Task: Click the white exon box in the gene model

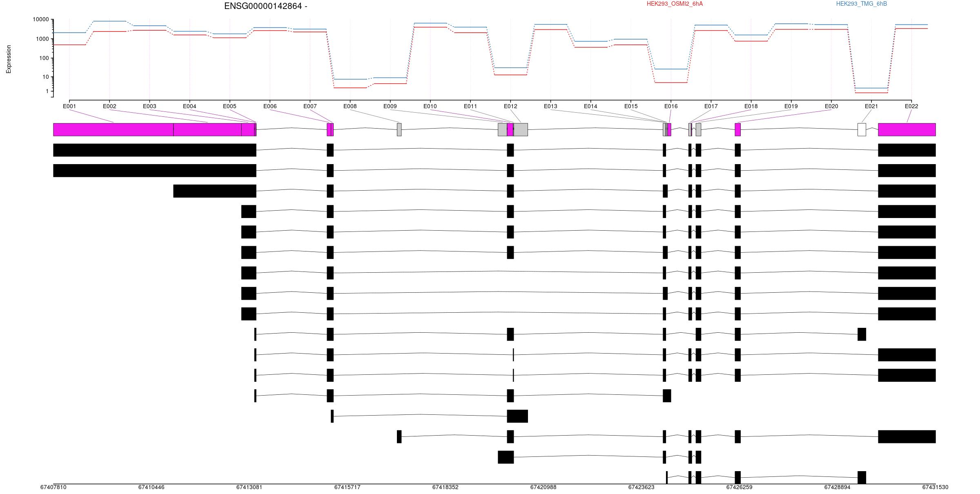Action: (862, 129)
